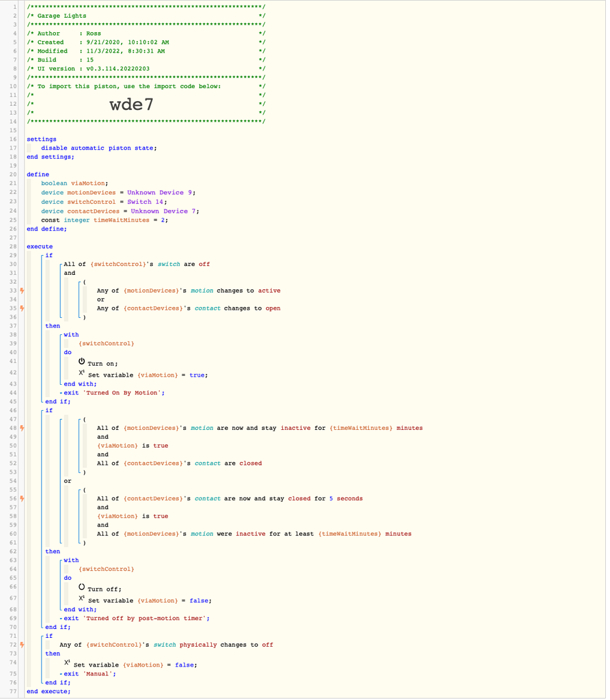Collapse the first if block bracket

43,255
